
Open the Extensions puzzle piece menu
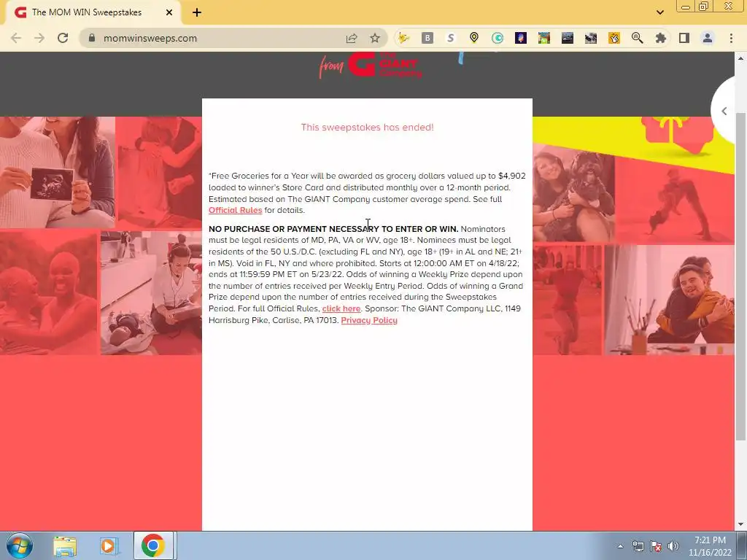pos(661,38)
